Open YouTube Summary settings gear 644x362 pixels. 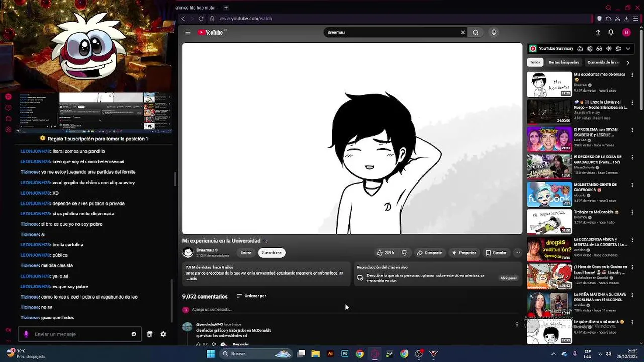click(x=618, y=49)
